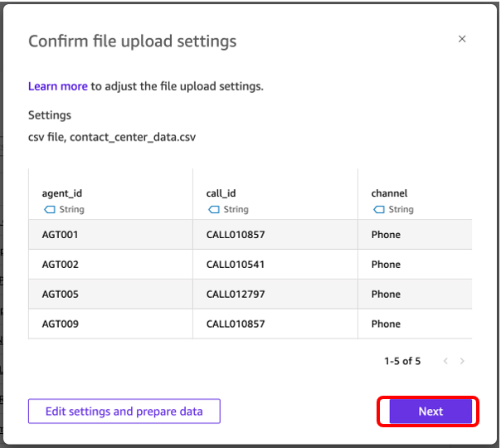Click the 1-5 of 5 pagination label
The image size is (501, 448).
point(402,361)
